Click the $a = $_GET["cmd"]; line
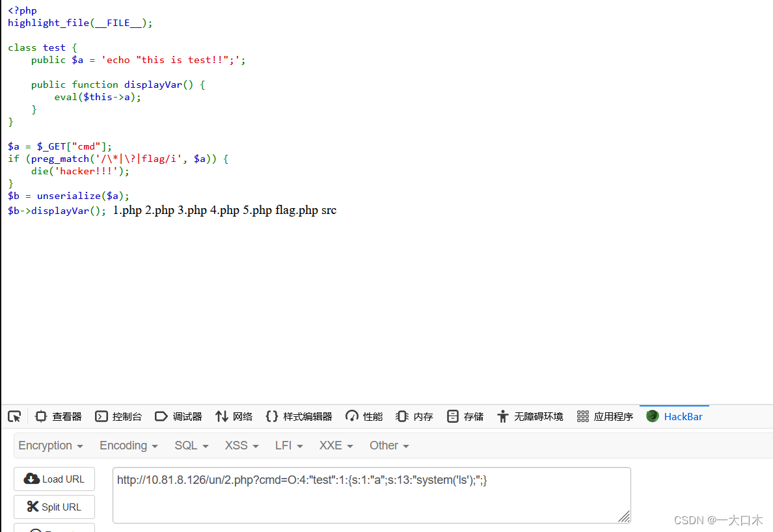The width and height of the screenshot is (773, 532). point(60,146)
